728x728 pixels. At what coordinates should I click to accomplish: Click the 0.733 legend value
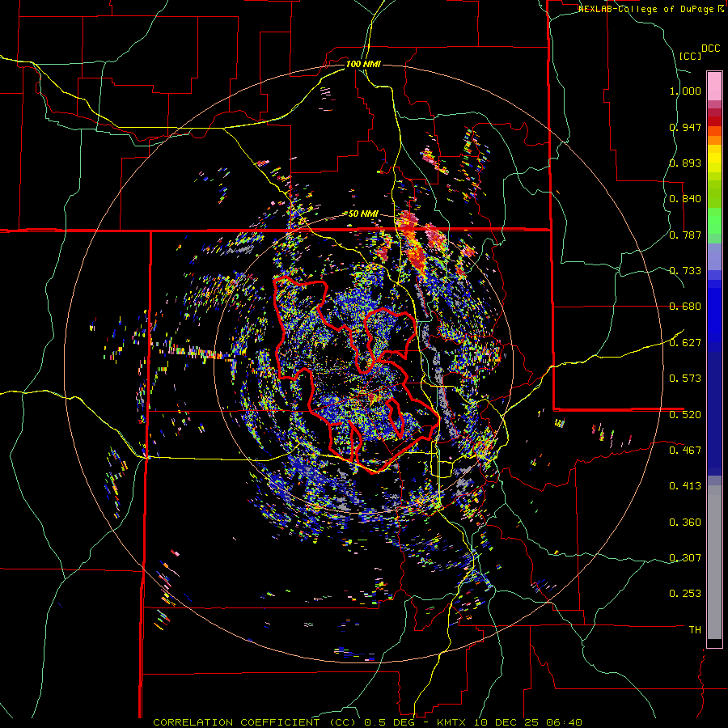pos(685,271)
